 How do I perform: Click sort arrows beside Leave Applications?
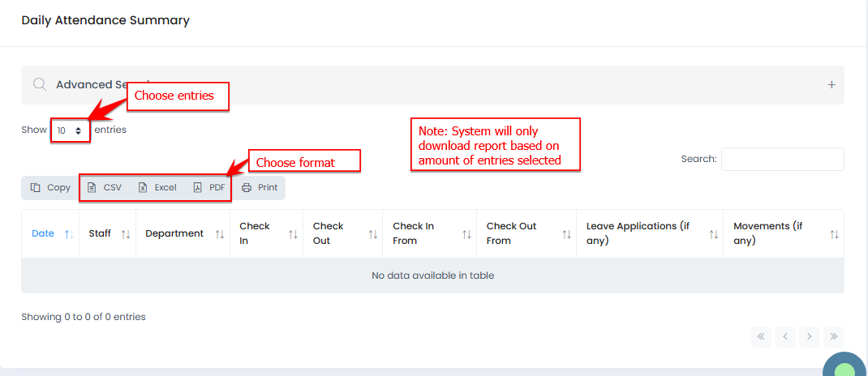pos(714,234)
